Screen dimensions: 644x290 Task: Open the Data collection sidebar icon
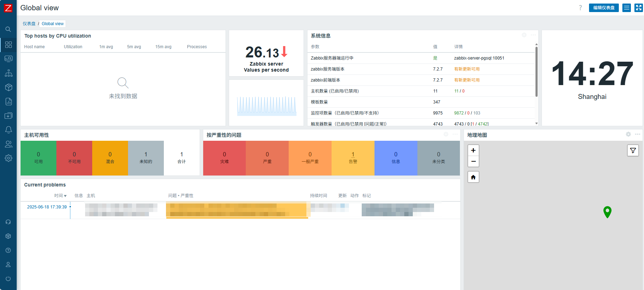pyautogui.click(x=9, y=116)
